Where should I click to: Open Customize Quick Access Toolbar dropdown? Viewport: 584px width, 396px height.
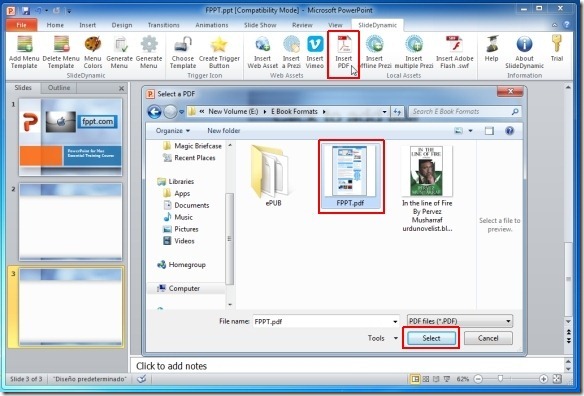(69, 11)
